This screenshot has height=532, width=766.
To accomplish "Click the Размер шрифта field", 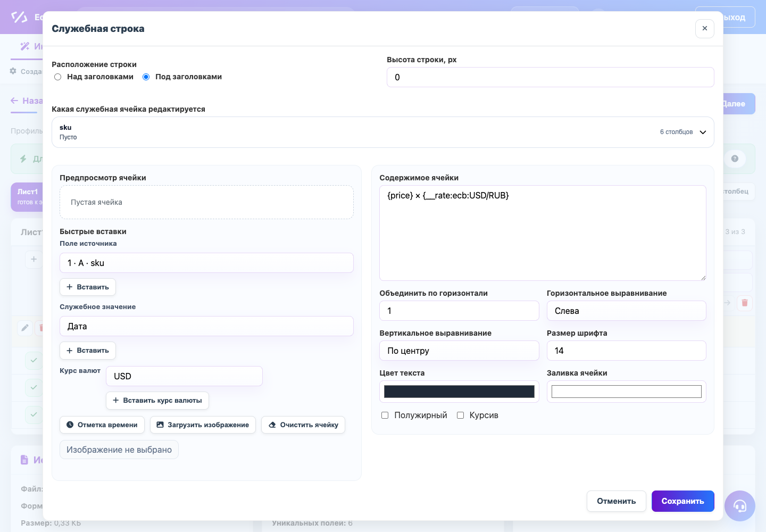I will pyautogui.click(x=627, y=351).
